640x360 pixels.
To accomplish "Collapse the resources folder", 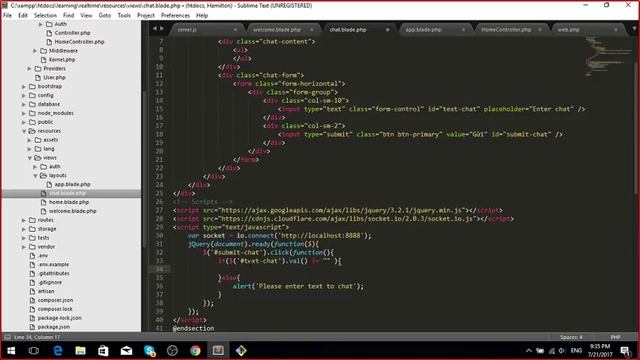I will (24, 131).
